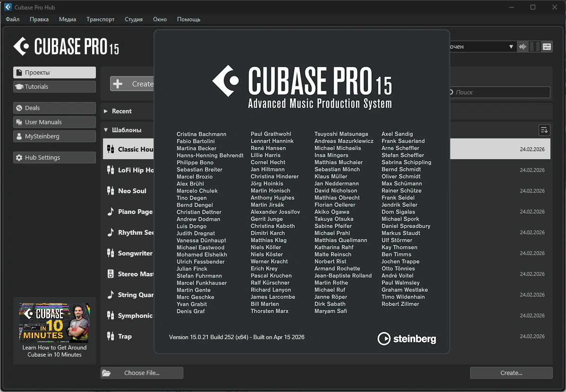Click the version text Version 15.0.21 Build 252

[236, 337]
